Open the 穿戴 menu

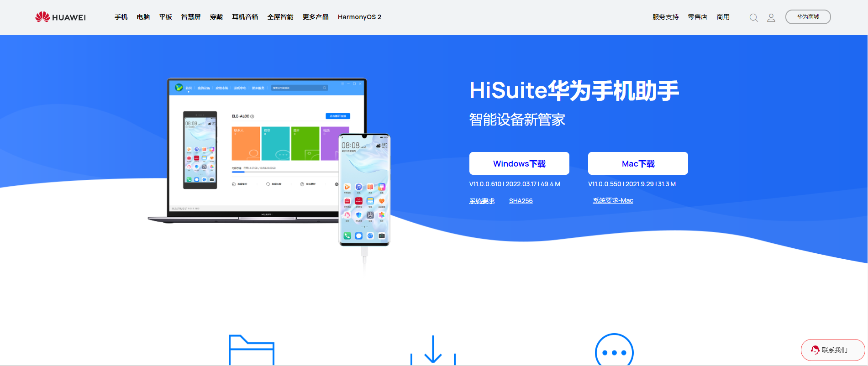[x=216, y=17]
